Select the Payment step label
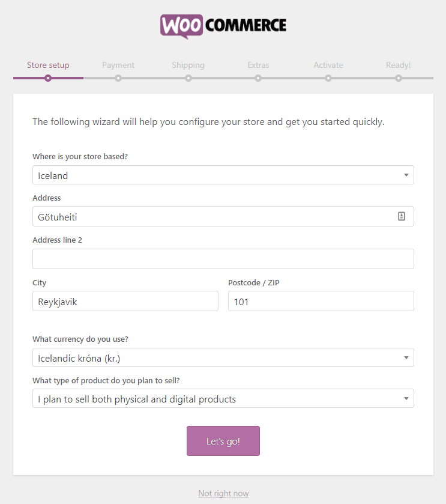The height and width of the screenshot is (504, 446). [118, 65]
